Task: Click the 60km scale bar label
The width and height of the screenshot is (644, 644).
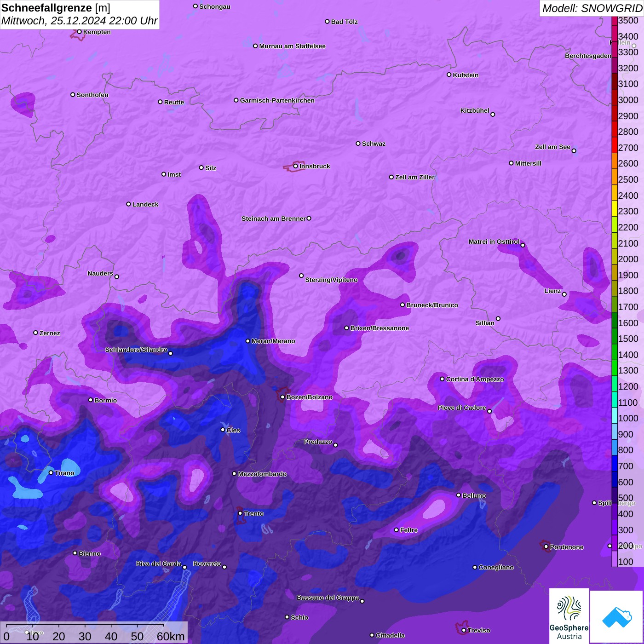Action: click(171, 636)
